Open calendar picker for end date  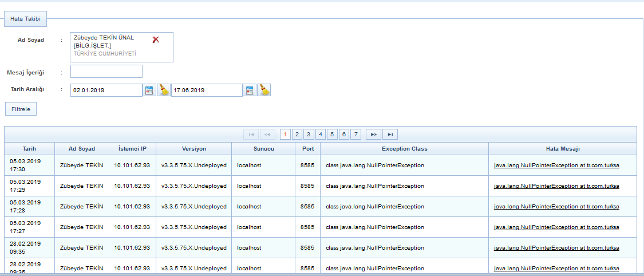click(250, 90)
